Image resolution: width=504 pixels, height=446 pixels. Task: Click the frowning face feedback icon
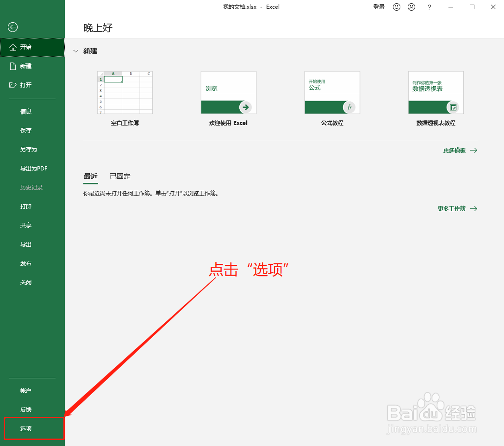tap(411, 7)
